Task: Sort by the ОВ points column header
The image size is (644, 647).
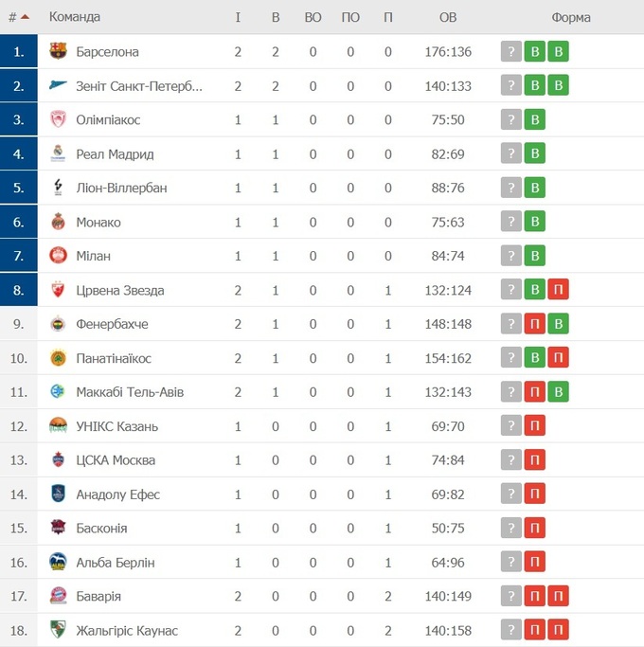Action: tap(448, 17)
